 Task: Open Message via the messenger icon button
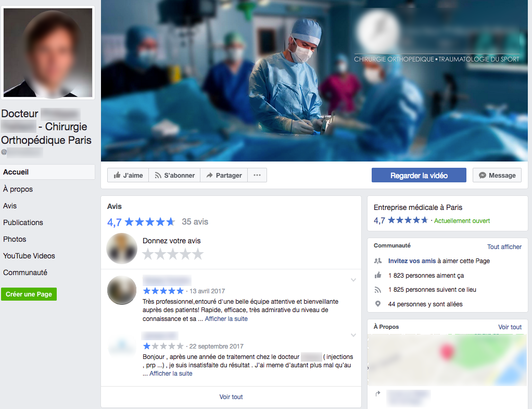[x=497, y=175]
